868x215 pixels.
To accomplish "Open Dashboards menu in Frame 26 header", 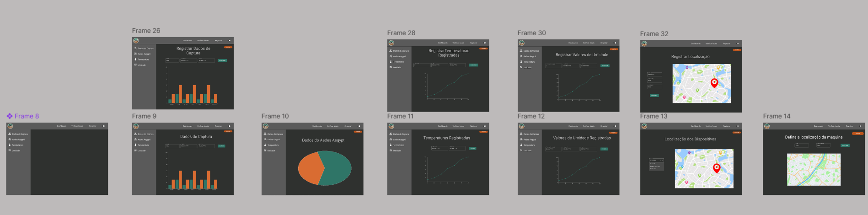I will point(188,40).
